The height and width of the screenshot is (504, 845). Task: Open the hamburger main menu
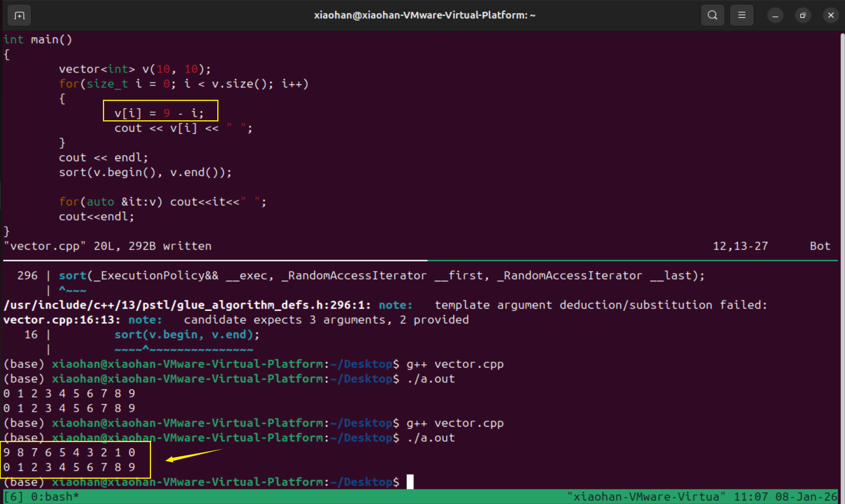pos(742,15)
